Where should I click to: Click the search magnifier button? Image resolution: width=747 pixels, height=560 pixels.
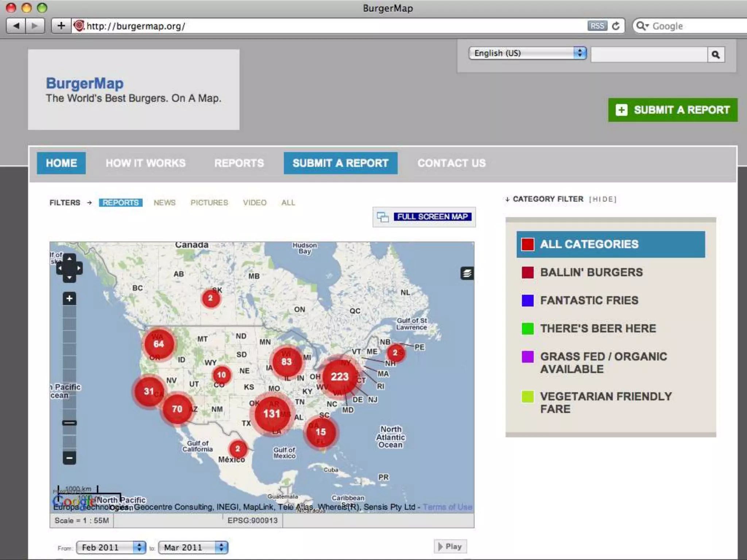(x=716, y=55)
